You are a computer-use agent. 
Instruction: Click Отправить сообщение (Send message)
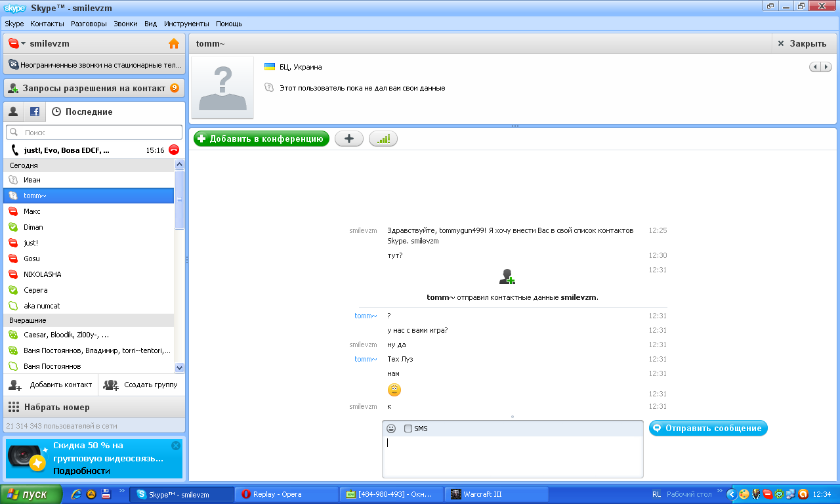click(x=708, y=429)
